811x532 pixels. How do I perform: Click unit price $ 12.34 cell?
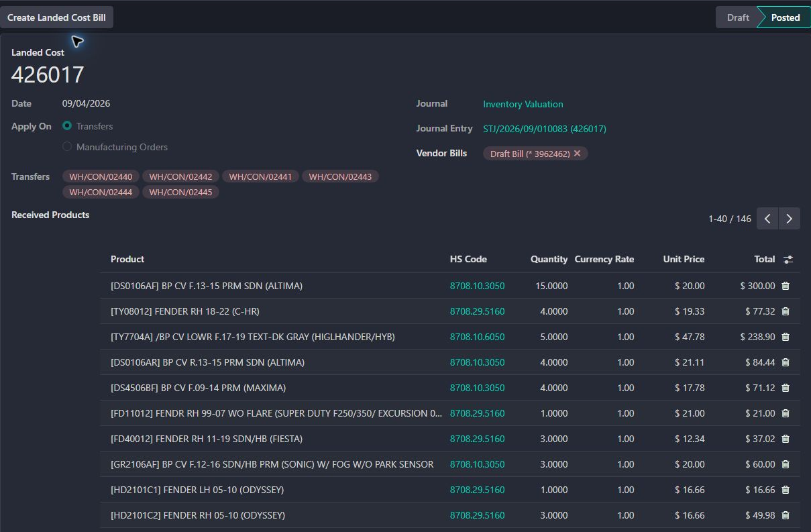pyautogui.click(x=690, y=439)
